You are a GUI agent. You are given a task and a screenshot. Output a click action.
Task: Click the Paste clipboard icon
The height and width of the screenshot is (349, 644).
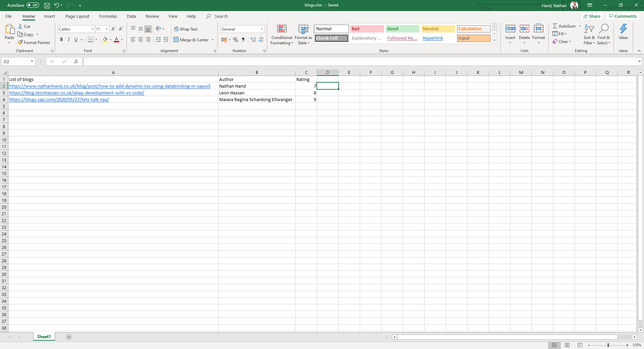point(9,30)
